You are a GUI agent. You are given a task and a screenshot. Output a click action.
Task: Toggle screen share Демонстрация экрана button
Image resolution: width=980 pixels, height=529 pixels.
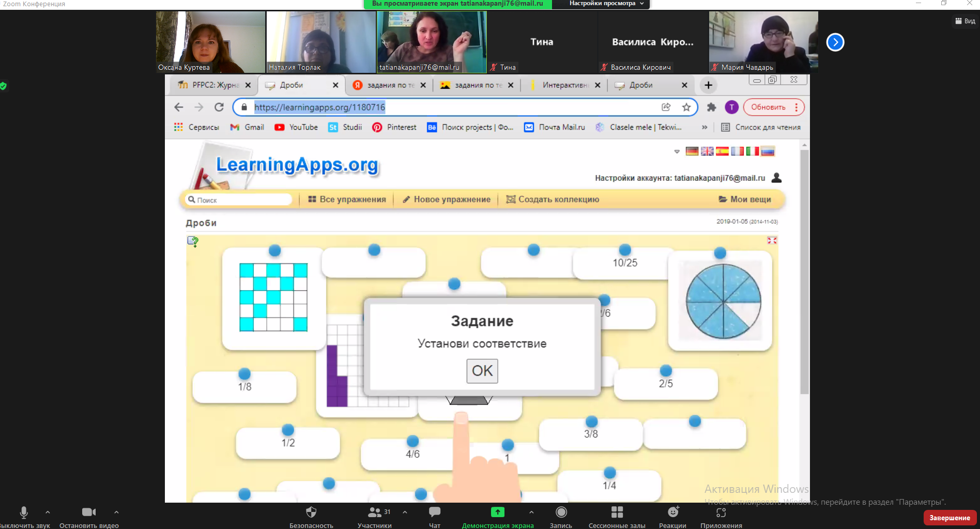497,512
